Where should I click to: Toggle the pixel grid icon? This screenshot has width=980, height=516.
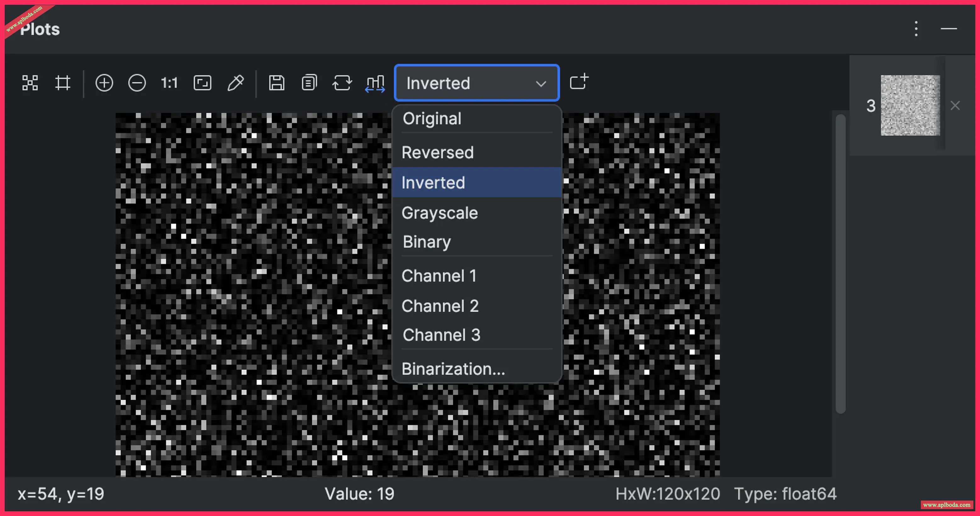pos(63,83)
